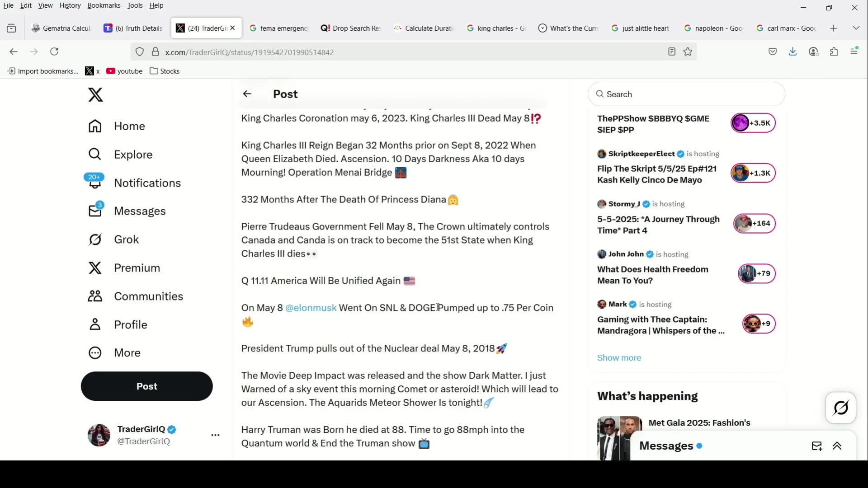
Task: Open Messages in the sidebar
Action: (x=127, y=211)
